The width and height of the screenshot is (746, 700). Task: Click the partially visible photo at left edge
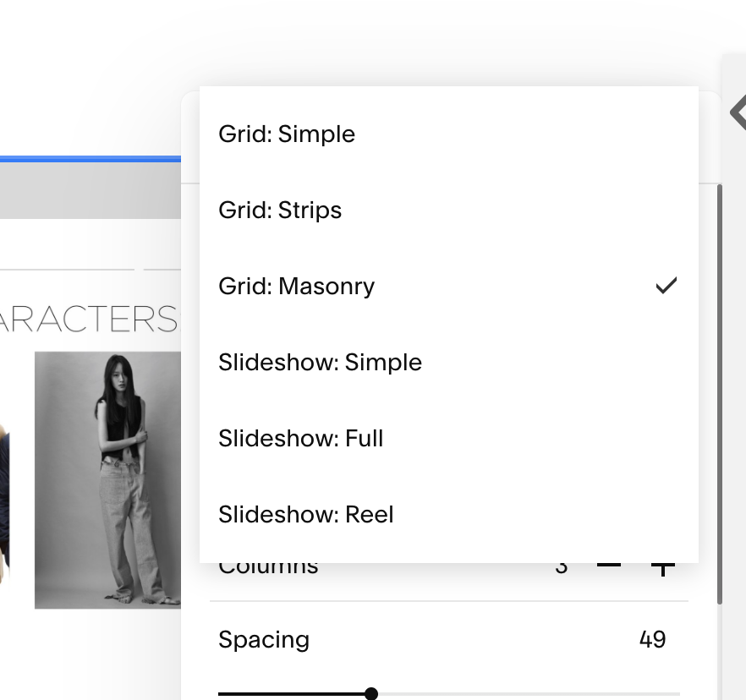point(4,504)
